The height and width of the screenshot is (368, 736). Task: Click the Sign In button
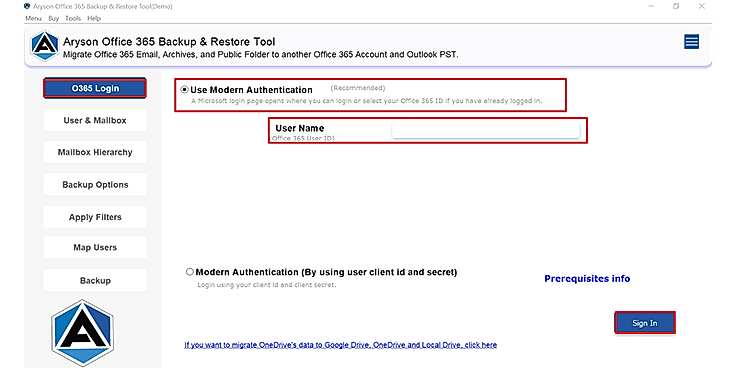pyautogui.click(x=645, y=323)
